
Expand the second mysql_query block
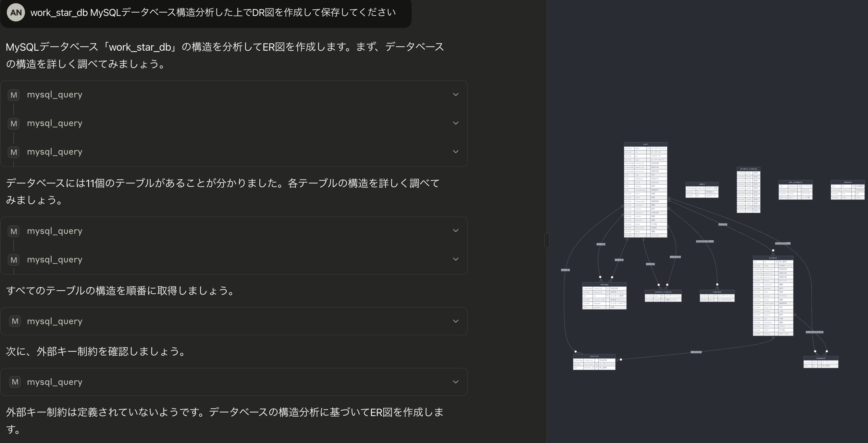(x=455, y=123)
